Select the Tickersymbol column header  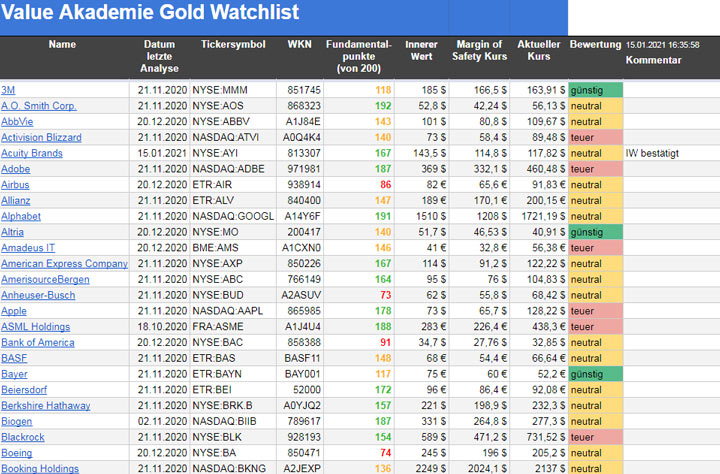point(233,45)
